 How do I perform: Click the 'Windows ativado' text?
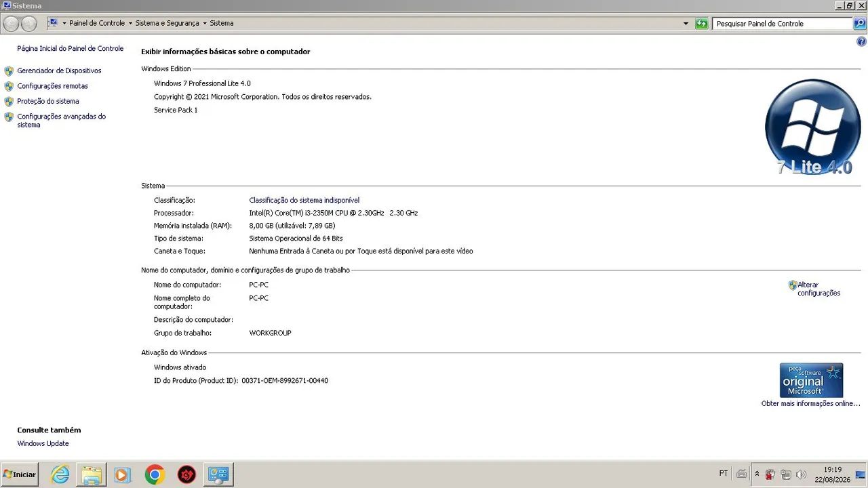point(180,368)
